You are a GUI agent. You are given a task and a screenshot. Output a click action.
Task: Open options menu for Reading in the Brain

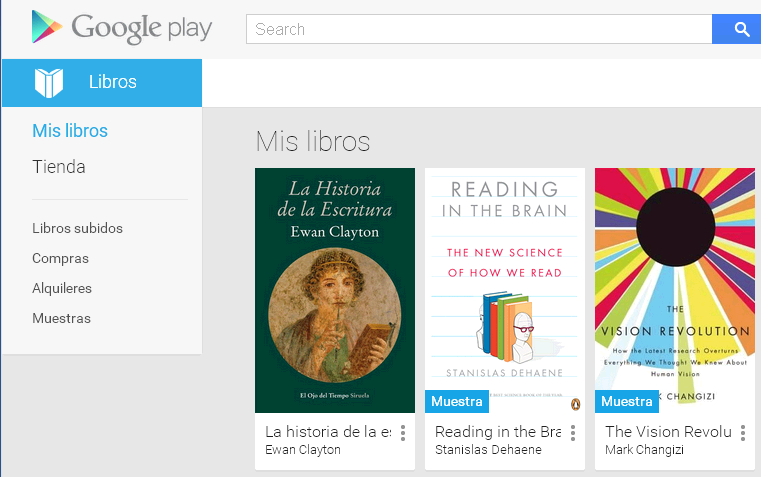[572, 433]
